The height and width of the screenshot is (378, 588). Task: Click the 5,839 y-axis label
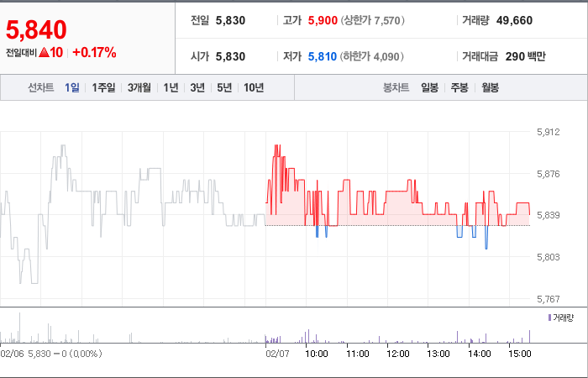point(549,215)
